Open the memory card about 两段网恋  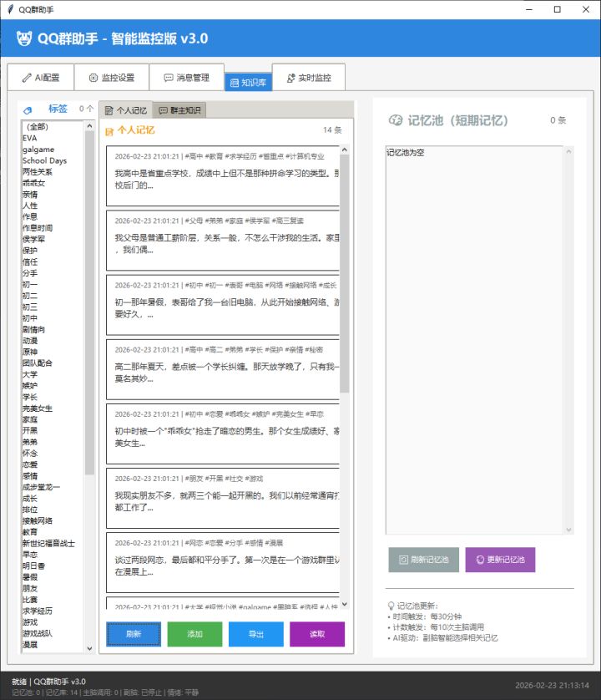tap(223, 562)
